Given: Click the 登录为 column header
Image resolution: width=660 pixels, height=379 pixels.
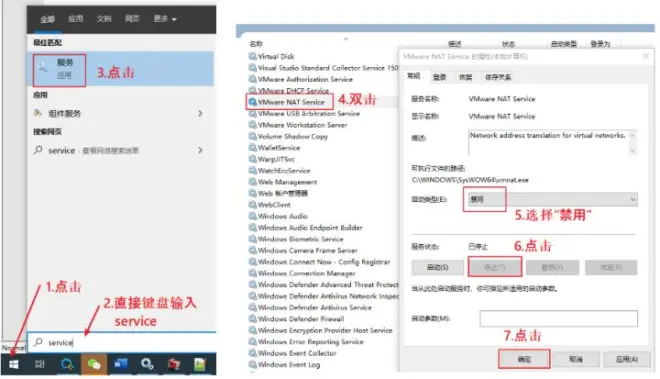Looking at the screenshot, I should [600, 44].
